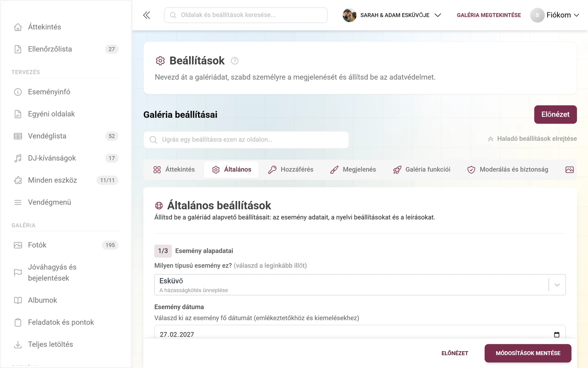Save changes with Módosítások mentése
The image size is (588, 368).
[528, 353]
